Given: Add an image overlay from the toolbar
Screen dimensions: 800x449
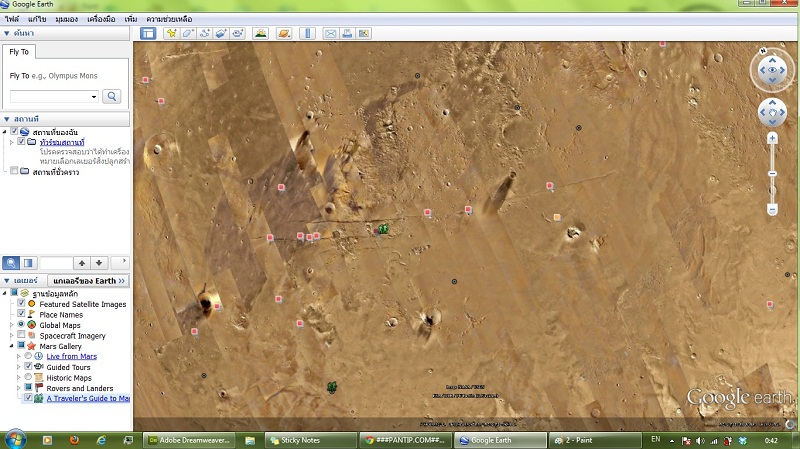Looking at the screenshot, I should click(x=220, y=34).
